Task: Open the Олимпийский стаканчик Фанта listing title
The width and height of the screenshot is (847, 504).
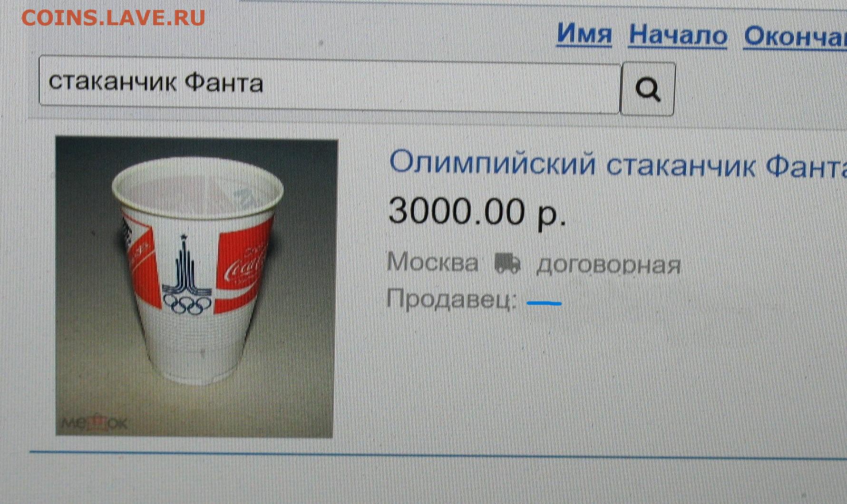Action: coord(618,164)
